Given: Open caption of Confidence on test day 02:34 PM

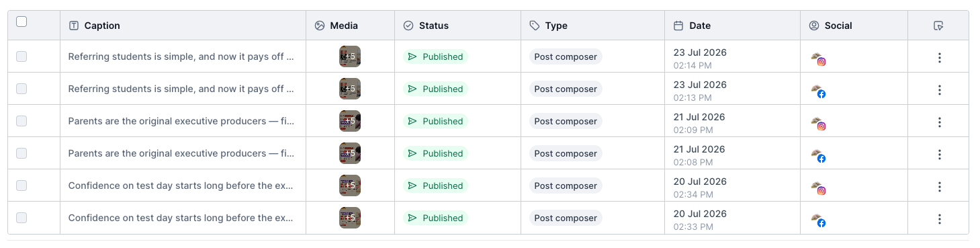Looking at the screenshot, I should [181, 185].
